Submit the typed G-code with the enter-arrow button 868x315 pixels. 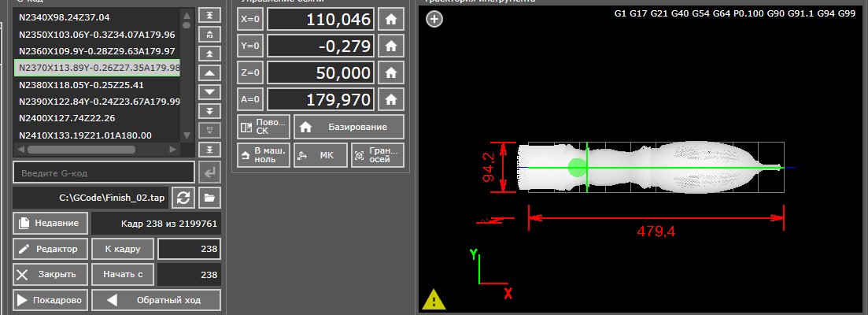pos(210,173)
